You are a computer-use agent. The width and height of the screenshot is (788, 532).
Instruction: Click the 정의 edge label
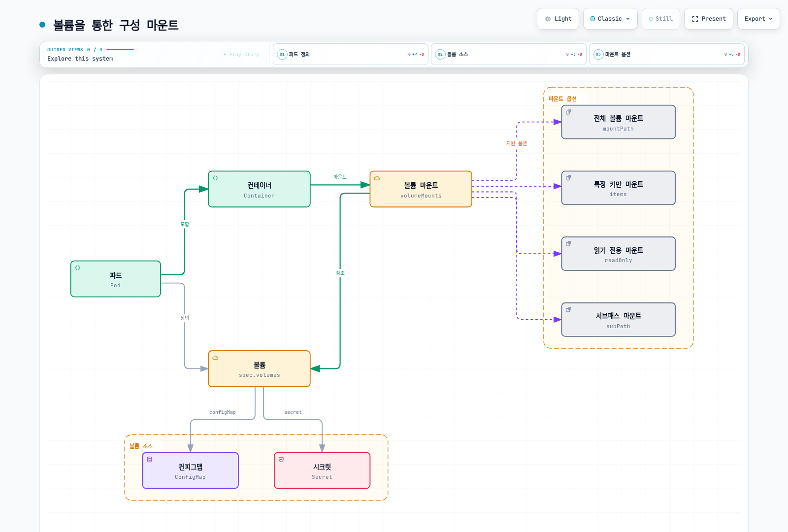(x=185, y=318)
